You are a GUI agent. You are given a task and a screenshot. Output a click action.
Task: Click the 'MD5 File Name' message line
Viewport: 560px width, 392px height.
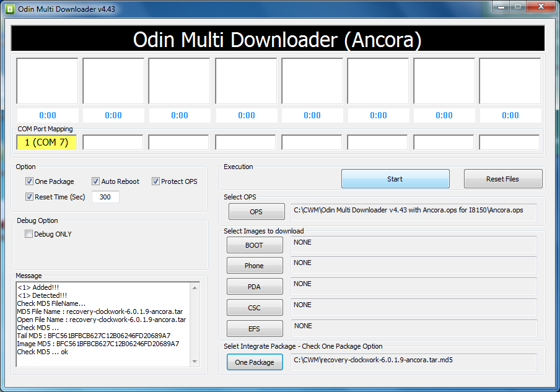pyautogui.click(x=100, y=311)
